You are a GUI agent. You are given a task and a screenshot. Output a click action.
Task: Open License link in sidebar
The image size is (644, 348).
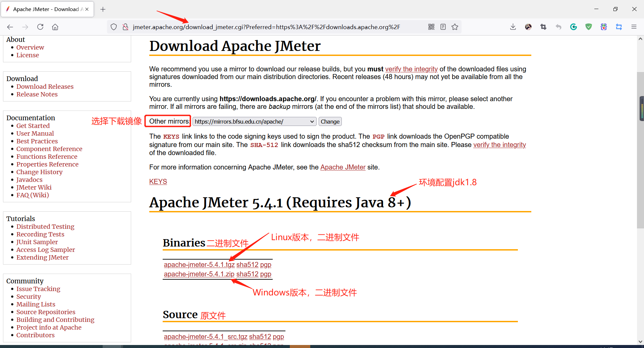(28, 55)
